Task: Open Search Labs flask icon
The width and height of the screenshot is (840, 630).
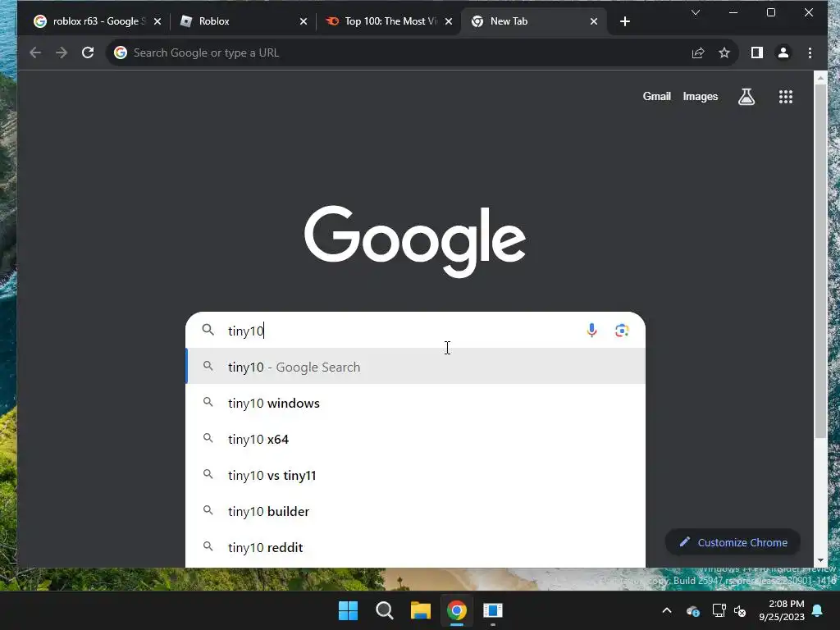Action: 746,97
